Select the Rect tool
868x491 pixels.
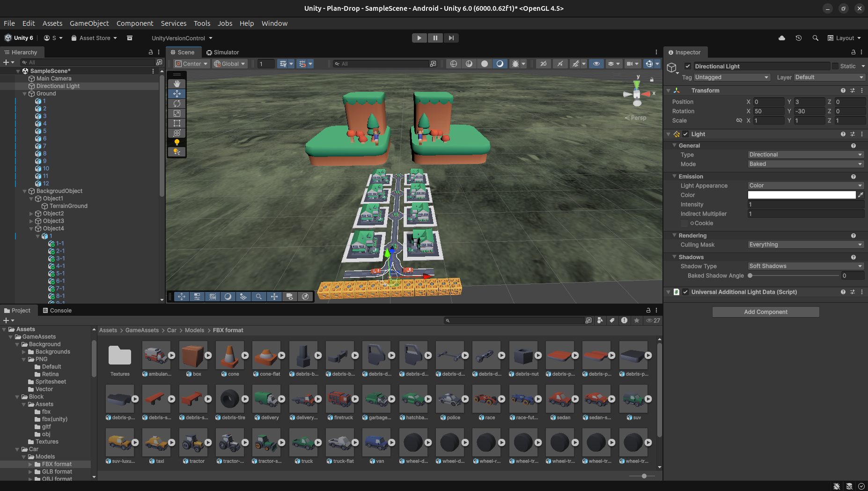pyautogui.click(x=177, y=123)
